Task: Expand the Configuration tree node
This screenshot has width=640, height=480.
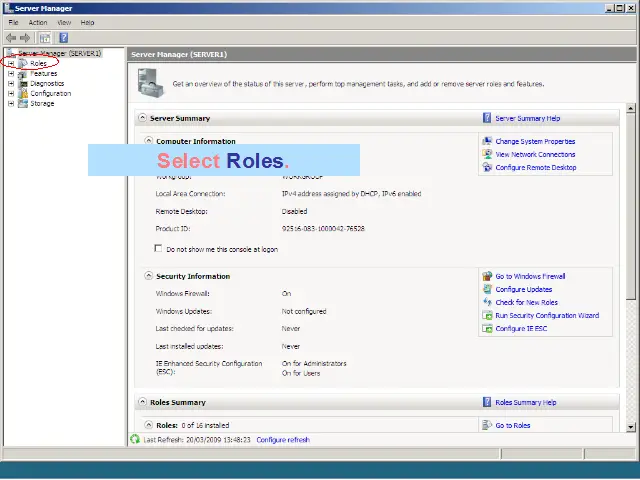Action: tap(11, 93)
